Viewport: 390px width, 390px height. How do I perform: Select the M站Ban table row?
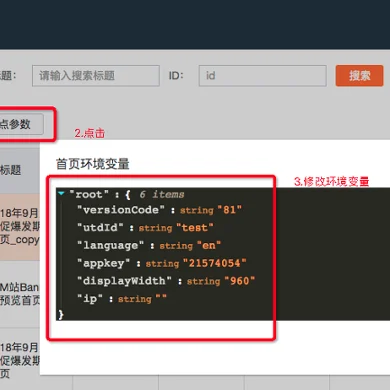[20, 294]
